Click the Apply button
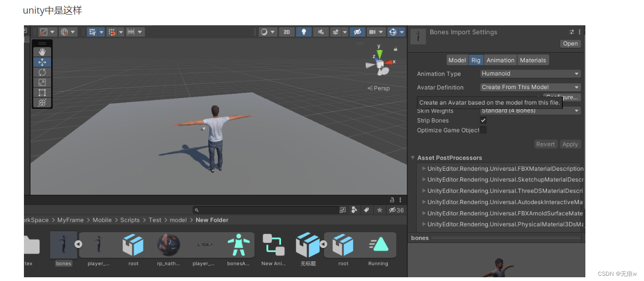644x281 pixels. (x=570, y=144)
